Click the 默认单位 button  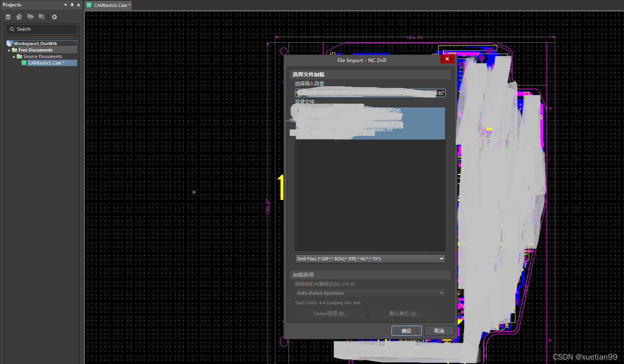pyautogui.click(x=404, y=314)
